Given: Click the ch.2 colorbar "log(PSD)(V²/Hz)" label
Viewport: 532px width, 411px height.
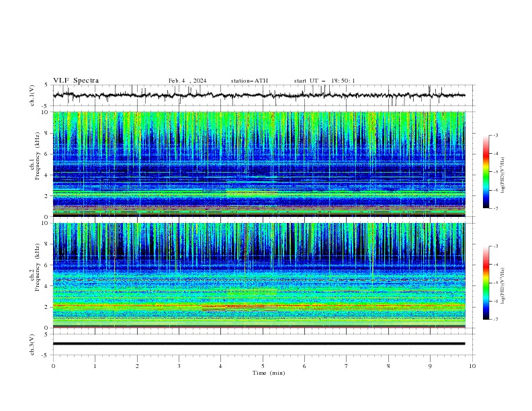Looking at the screenshot, I should (x=503, y=285).
